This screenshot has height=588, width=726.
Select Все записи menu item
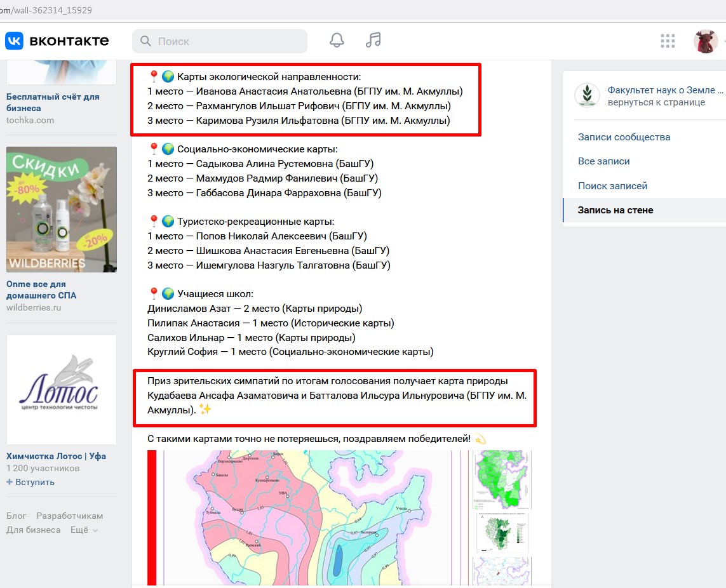(x=603, y=161)
